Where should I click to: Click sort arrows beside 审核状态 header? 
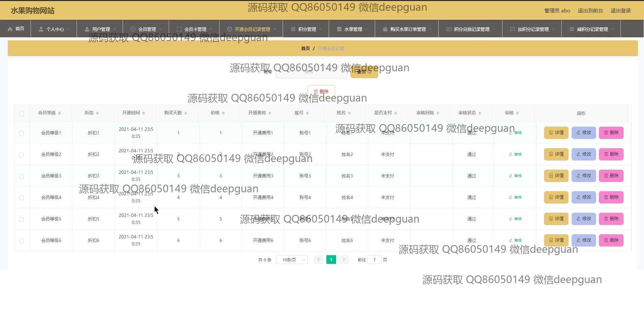[480, 113]
